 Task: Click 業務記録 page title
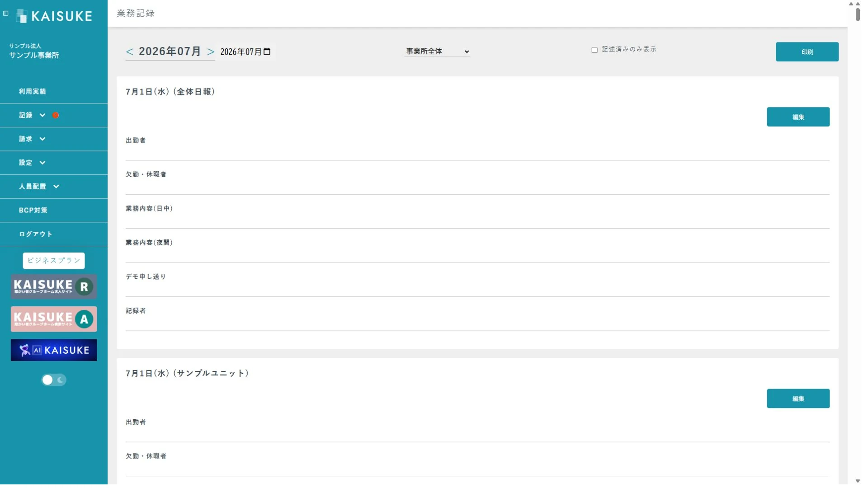pos(136,14)
